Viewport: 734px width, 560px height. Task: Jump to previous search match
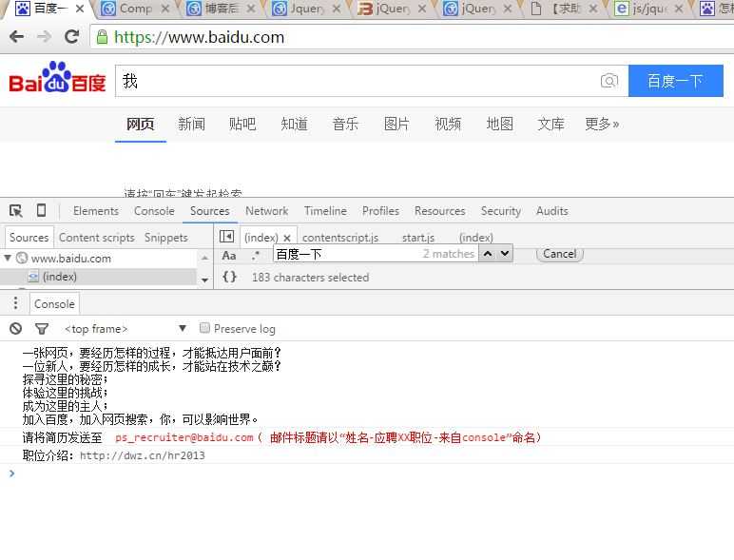[488, 254]
